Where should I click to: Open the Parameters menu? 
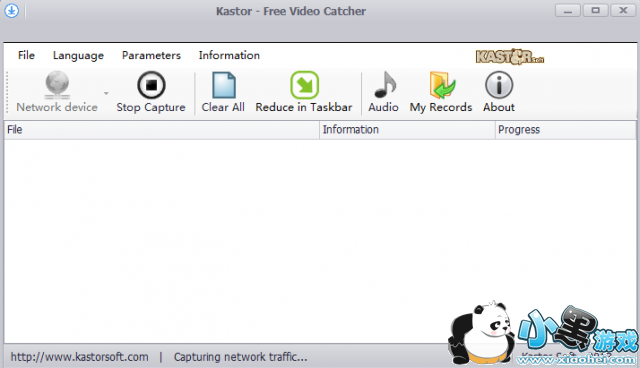click(x=151, y=55)
